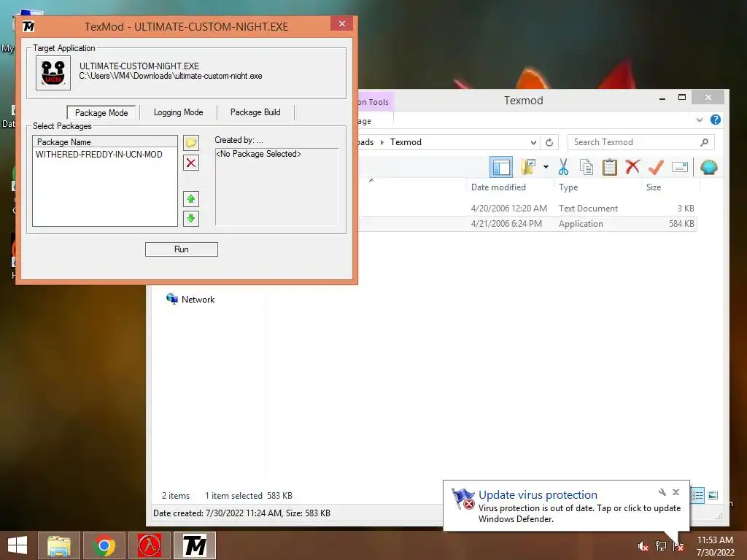Switch to the Logging Mode tab

178,112
